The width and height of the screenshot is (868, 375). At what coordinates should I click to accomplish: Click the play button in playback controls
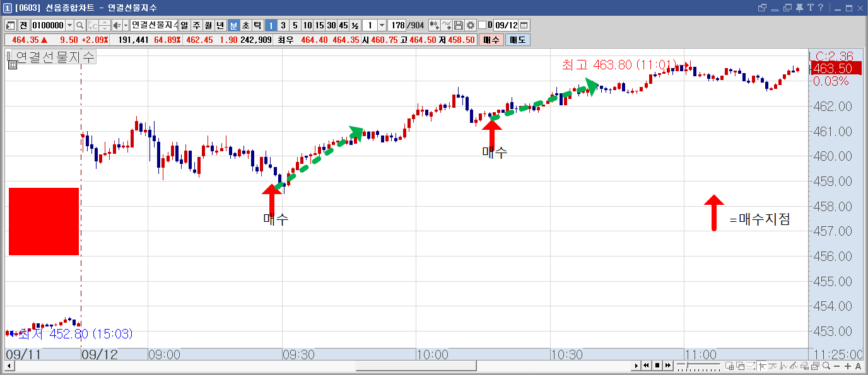[x=636, y=366]
